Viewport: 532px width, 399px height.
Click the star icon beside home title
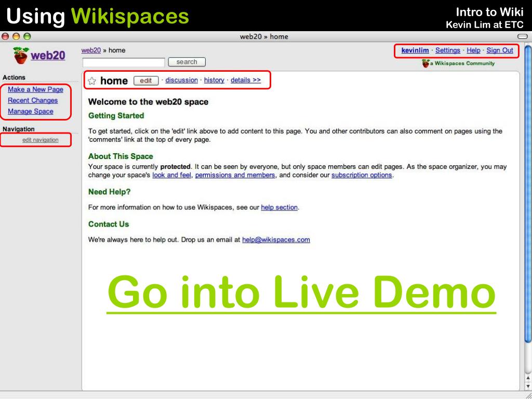(x=92, y=81)
